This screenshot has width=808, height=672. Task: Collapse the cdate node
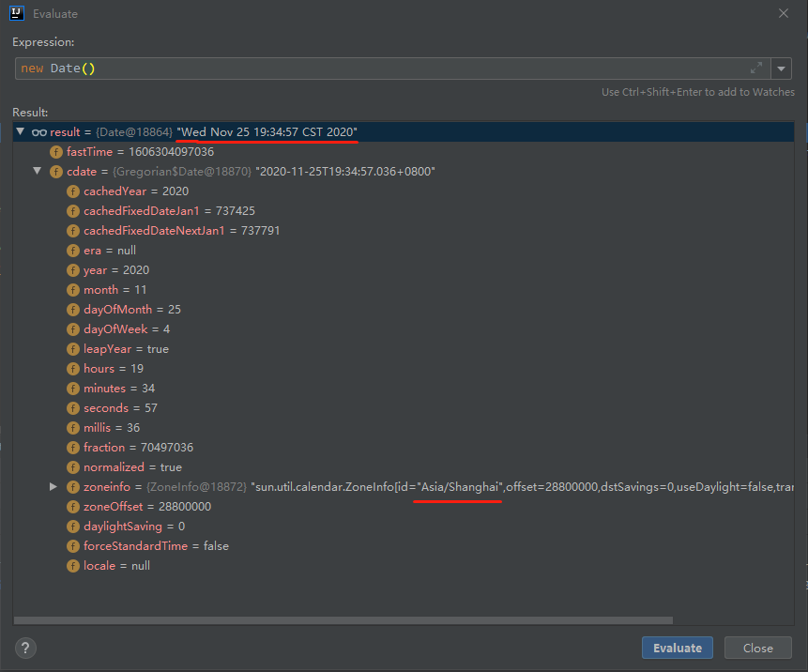(37, 171)
